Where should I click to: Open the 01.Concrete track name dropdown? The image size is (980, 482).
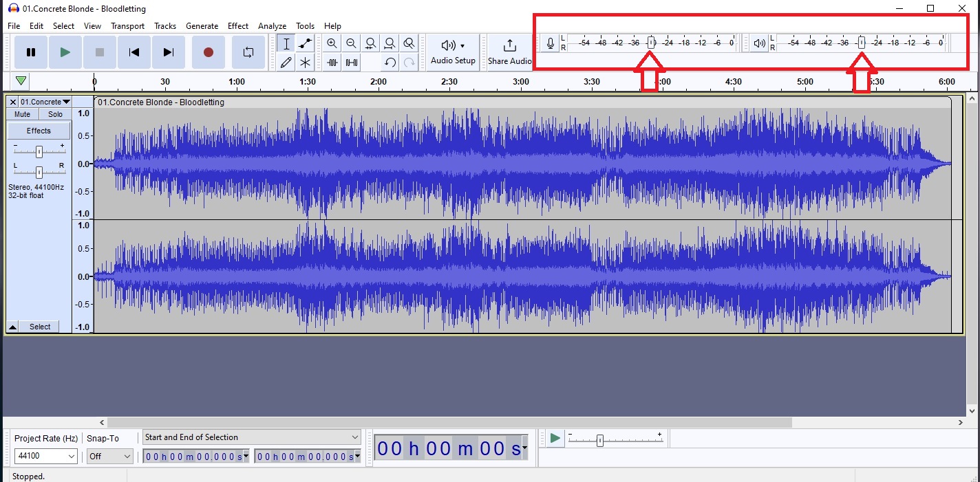45,102
